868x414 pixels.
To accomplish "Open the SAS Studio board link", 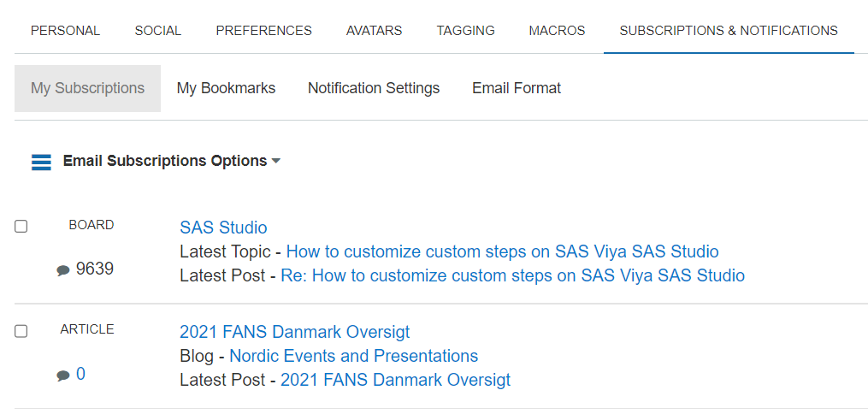I will pos(223,228).
